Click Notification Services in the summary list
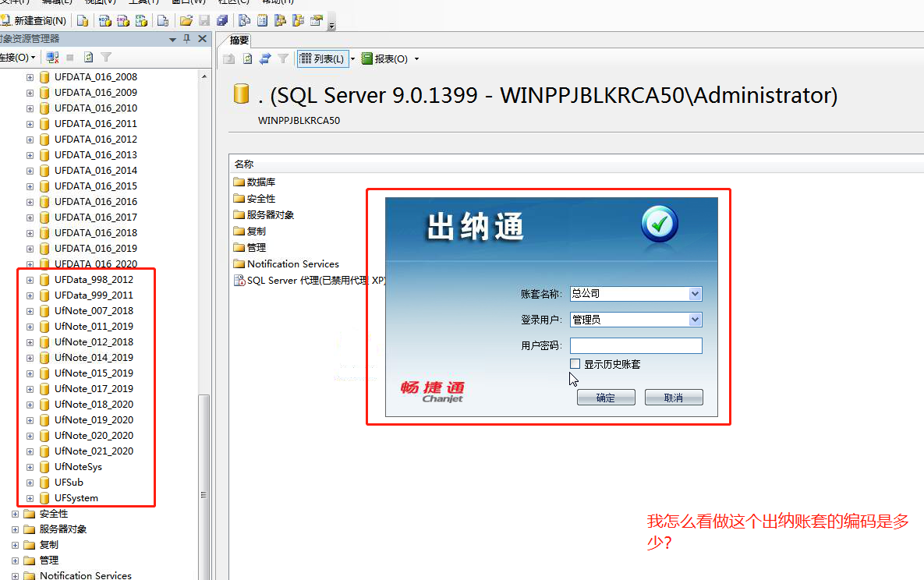The width and height of the screenshot is (924, 580). pos(293,264)
